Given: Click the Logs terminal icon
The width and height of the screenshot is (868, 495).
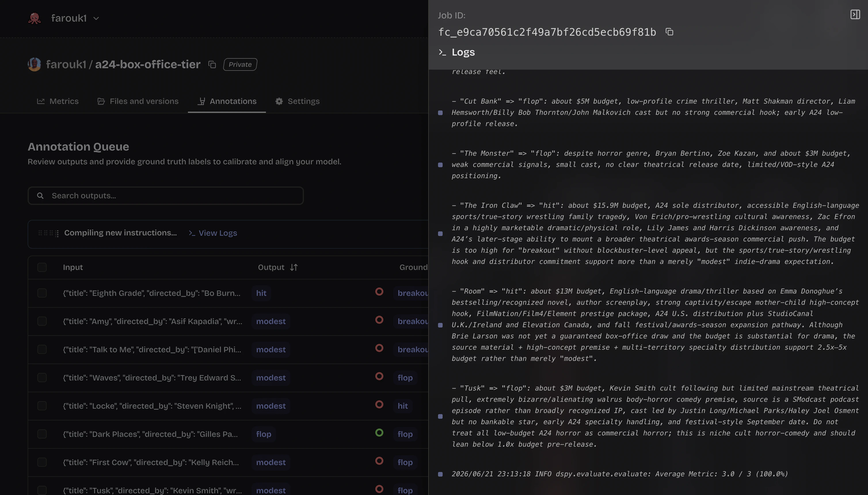Looking at the screenshot, I should pyautogui.click(x=442, y=52).
